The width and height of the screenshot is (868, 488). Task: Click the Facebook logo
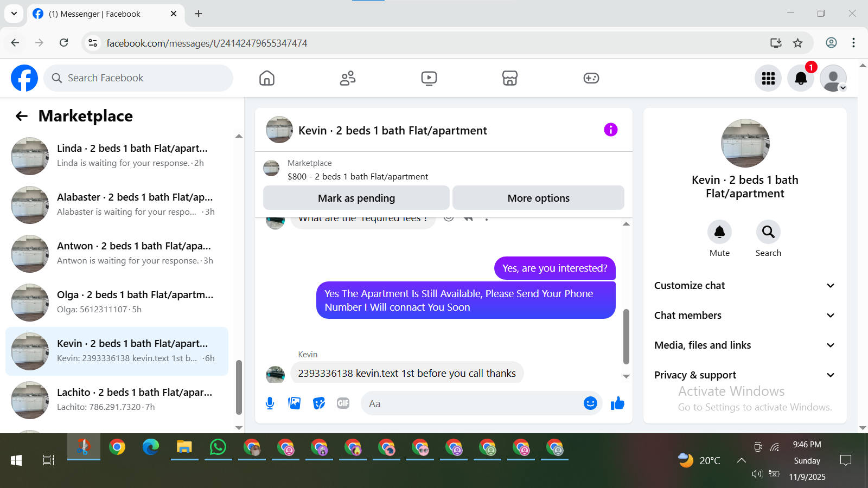(x=24, y=78)
